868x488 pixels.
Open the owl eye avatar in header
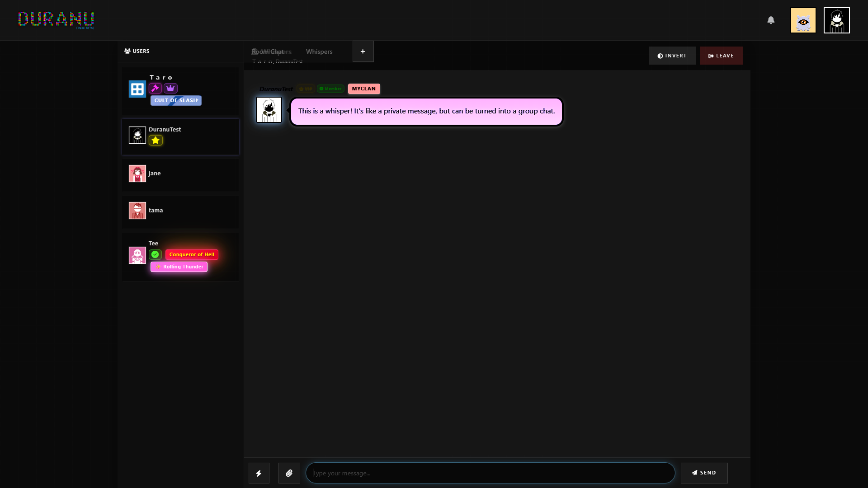click(x=803, y=20)
